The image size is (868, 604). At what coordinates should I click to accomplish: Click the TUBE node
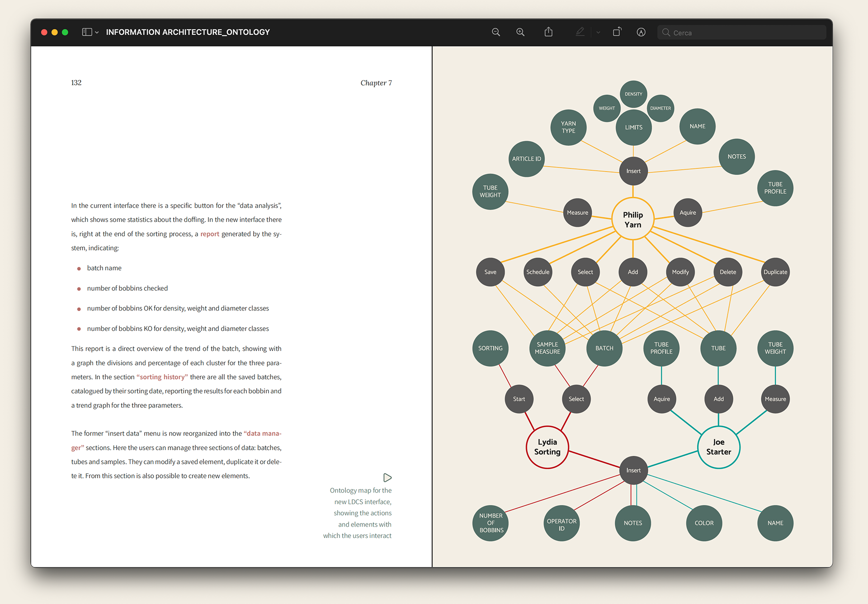tap(718, 348)
